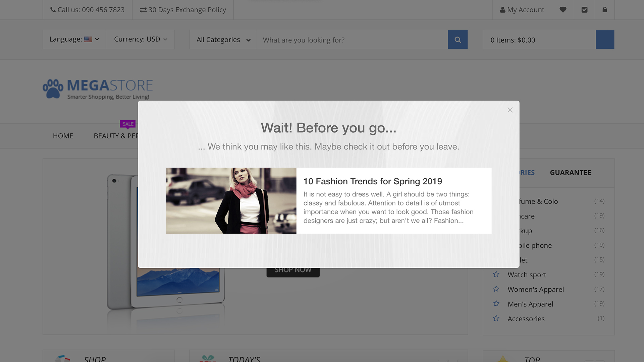This screenshot has height=362, width=644.
Task: Expand the All Categories dropdown
Action: [x=222, y=40]
